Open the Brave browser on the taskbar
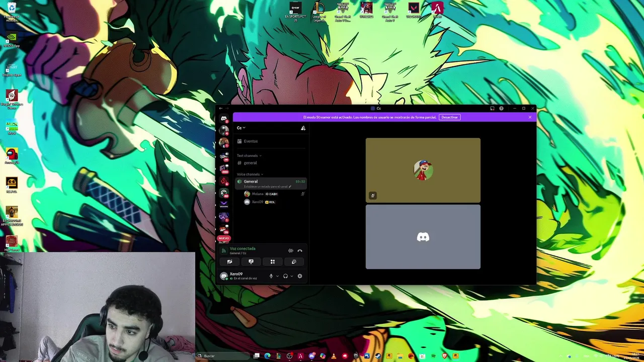 pos(445,356)
